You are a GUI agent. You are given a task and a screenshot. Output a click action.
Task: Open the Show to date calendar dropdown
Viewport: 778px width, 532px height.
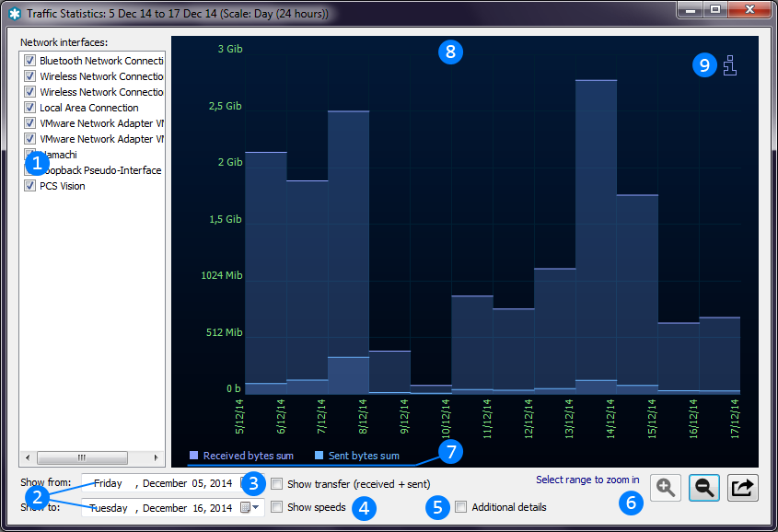tap(250, 507)
